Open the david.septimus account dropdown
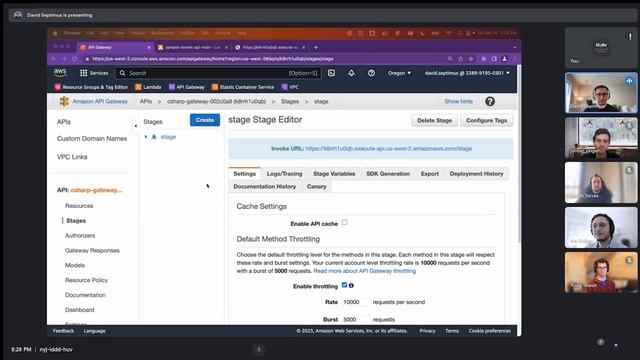The height and width of the screenshot is (360, 640). 467,73
